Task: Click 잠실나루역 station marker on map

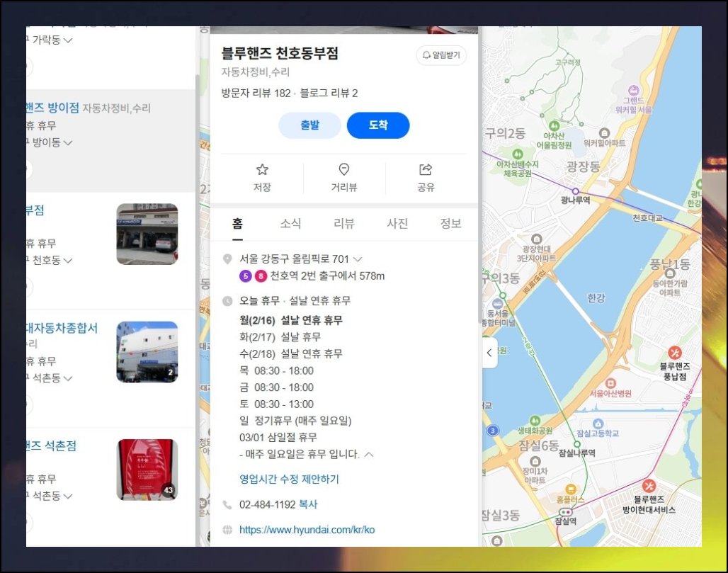Action: [x=577, y=444]
